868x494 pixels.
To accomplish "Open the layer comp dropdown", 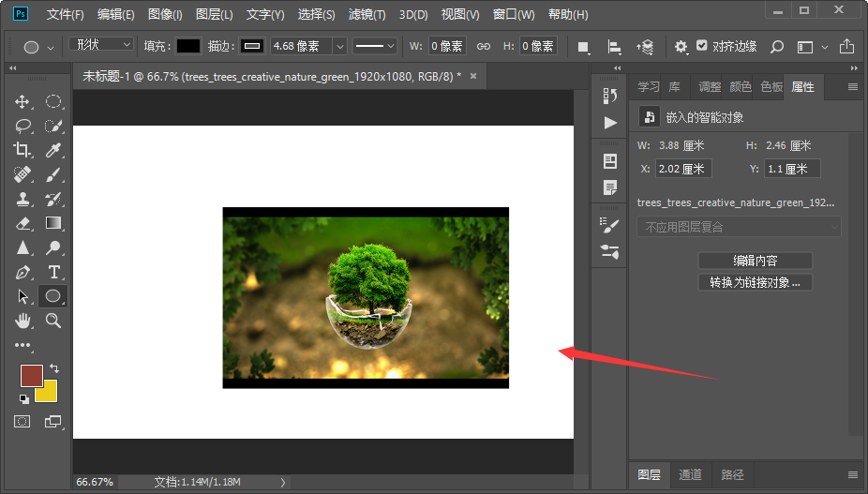I will (x=739, y=227).
